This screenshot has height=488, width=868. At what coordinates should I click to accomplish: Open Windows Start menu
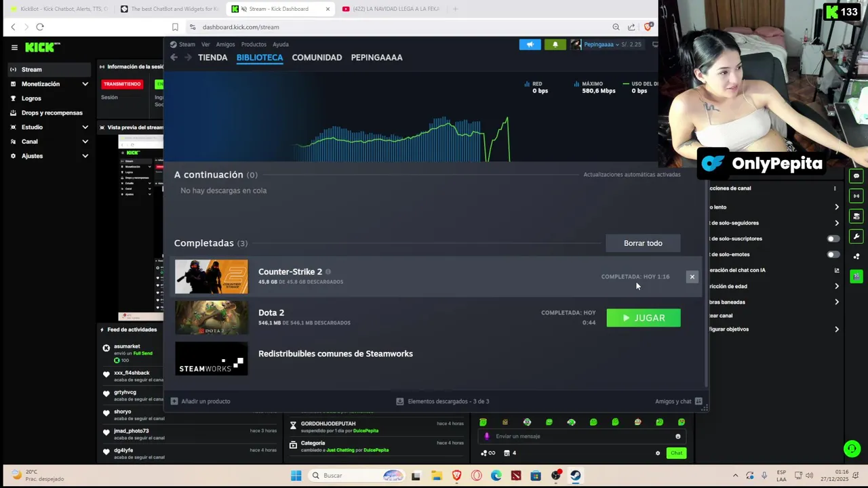(x=296, y=476)
